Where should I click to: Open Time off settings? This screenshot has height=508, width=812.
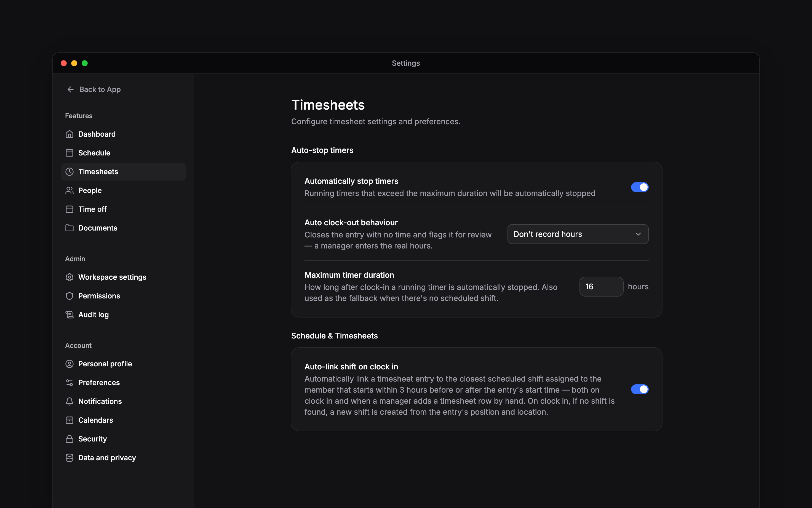click(123, 209)
